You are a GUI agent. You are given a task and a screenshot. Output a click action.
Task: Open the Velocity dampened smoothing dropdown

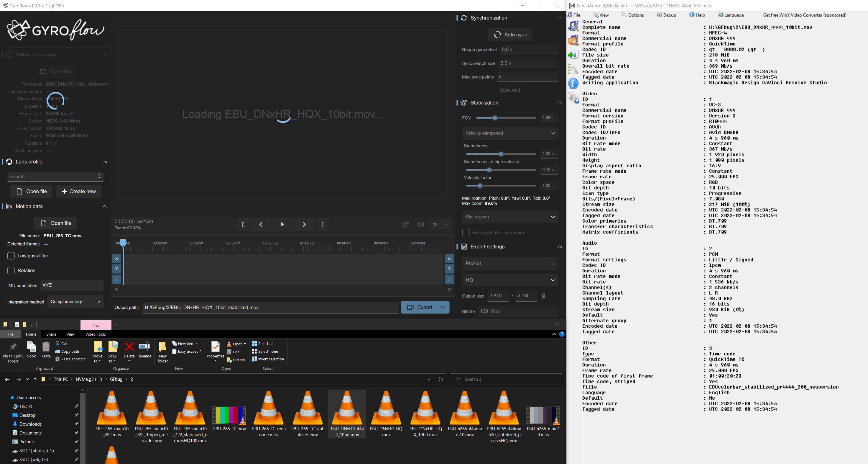click(x=510, y=133)
